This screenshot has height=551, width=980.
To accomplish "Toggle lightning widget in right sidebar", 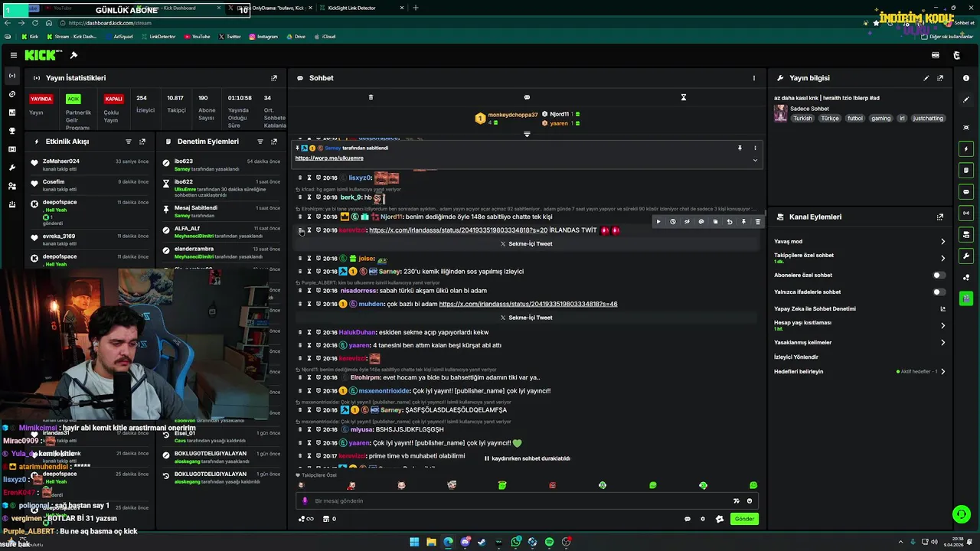I will [966, 149].
